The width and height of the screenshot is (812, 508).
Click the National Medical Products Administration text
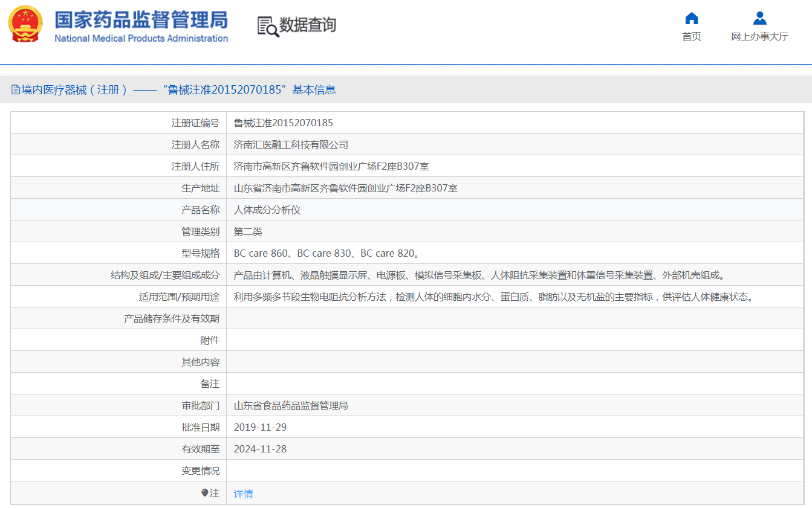[141, 39]
